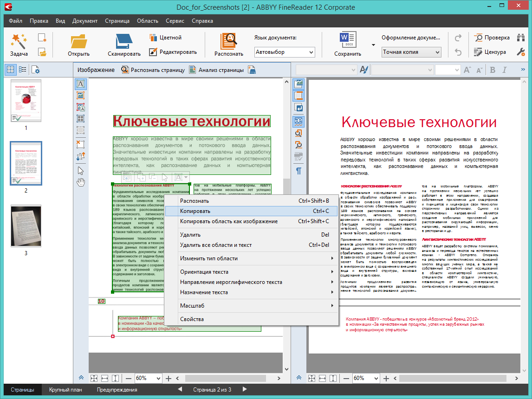Open the Сервис menu

click(x=175, y=21)
